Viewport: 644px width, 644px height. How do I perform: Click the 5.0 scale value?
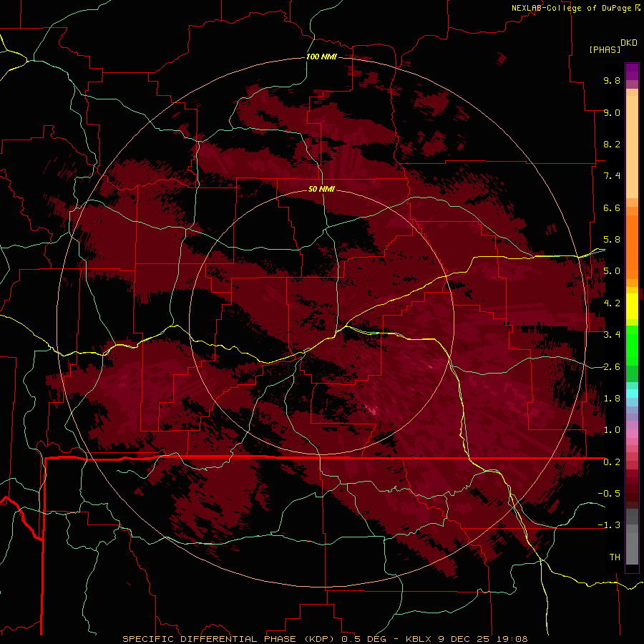click(x=612, y=271)
